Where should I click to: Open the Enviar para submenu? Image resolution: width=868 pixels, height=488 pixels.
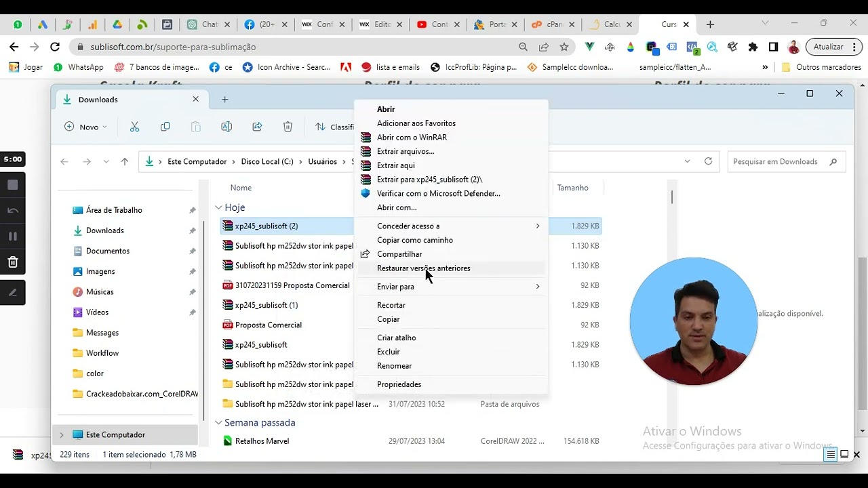tap(451, 287)
